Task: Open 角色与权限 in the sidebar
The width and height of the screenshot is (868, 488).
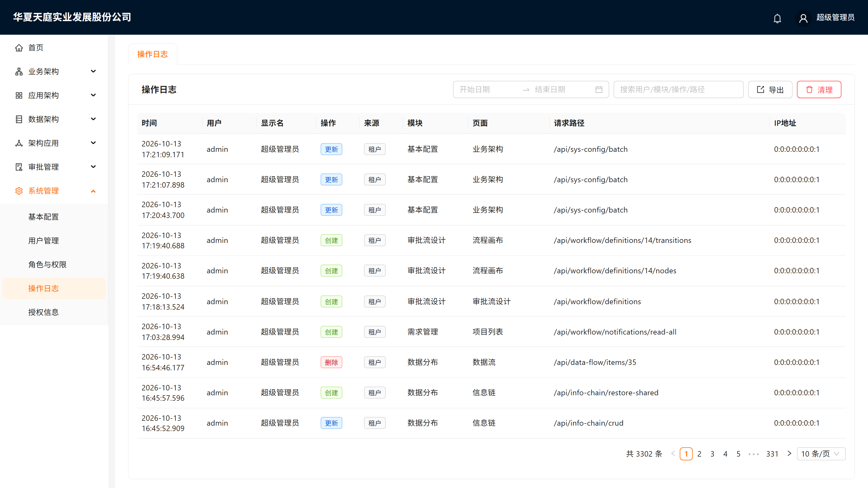Action: 54,265
